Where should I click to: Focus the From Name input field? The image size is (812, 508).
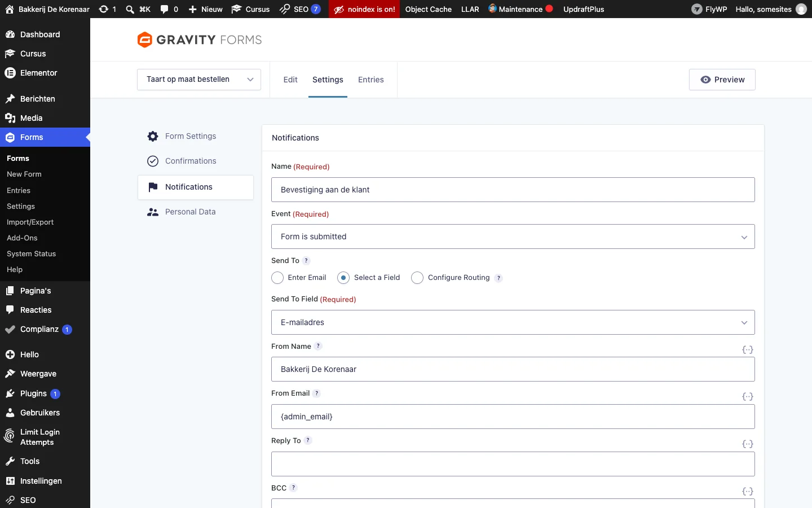coord(513,369)
